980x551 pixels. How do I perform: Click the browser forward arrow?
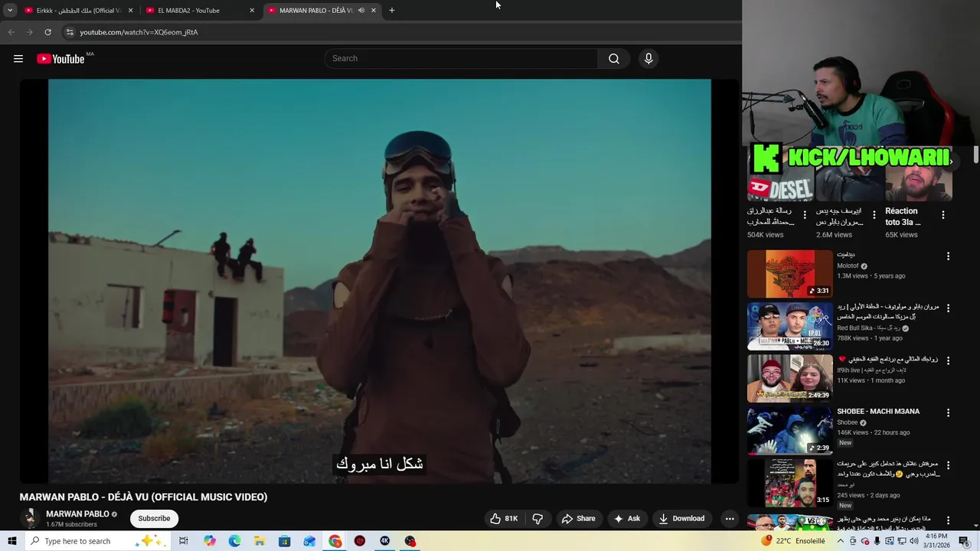click(29, 32)
